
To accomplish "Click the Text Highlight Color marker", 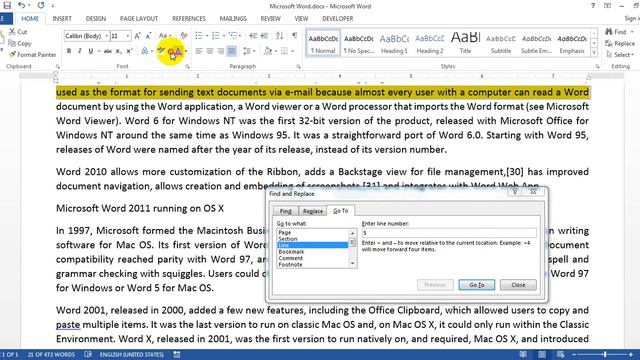I will click(161, 51).
